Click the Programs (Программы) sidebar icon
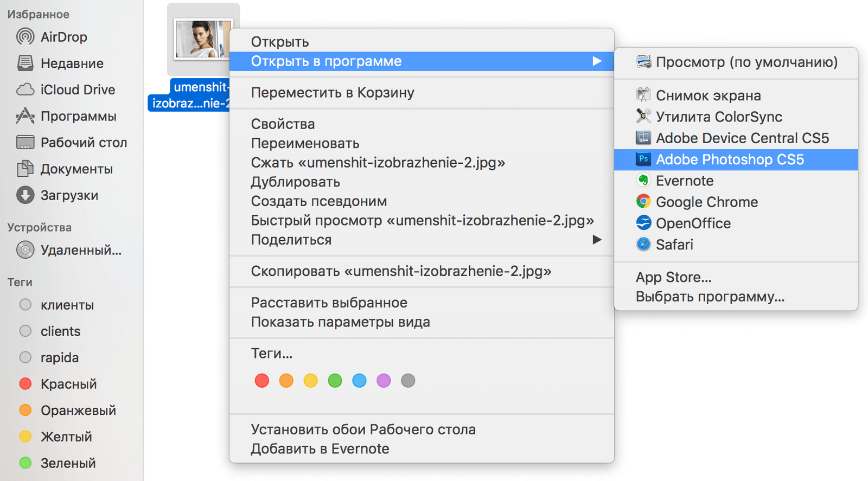868x481 pixels. click(25, 116)
